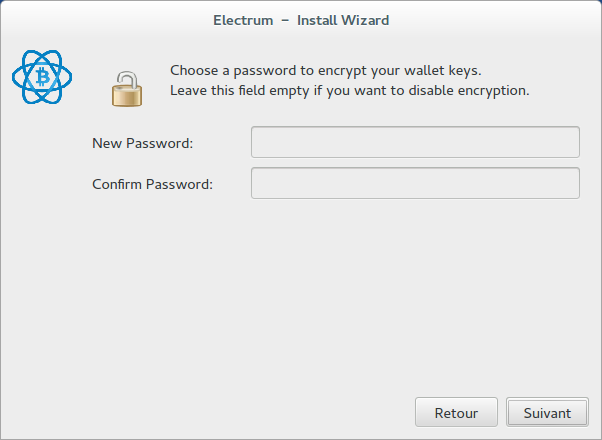Click the "Confirm Password:" label

coord(152,184)
